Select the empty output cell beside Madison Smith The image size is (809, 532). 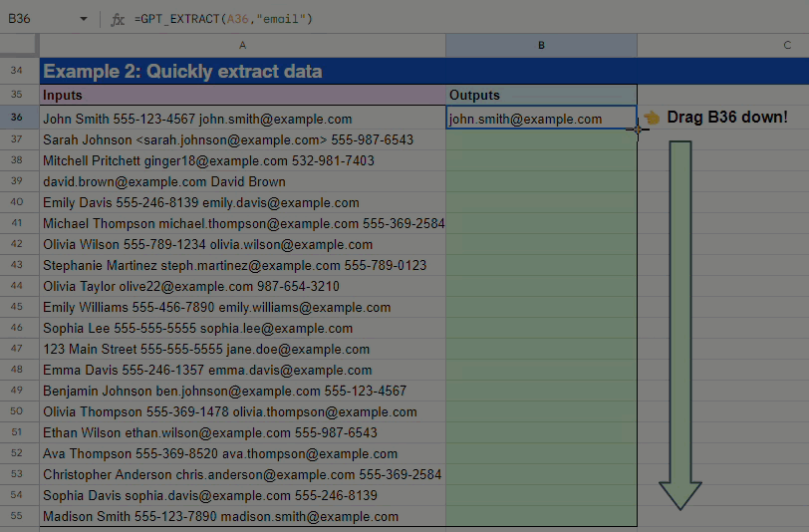[541, 516]
